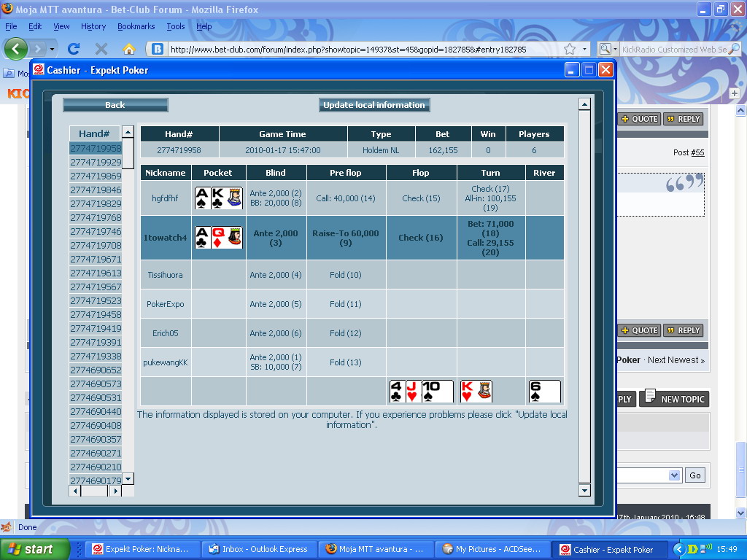Click the Next Newest link in forum
747x560 pixels.
(676, 360)
